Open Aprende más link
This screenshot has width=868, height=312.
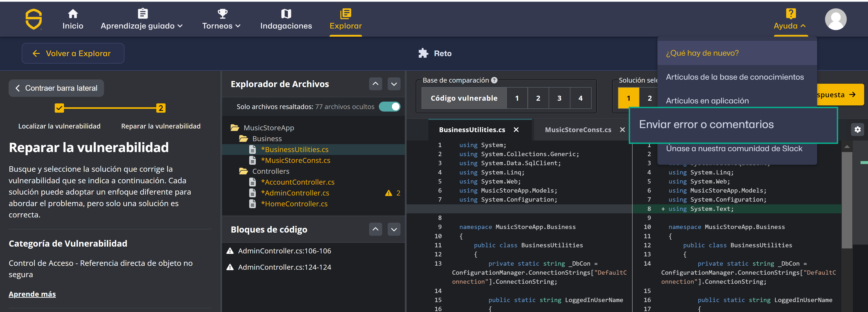tap(32, 294)
